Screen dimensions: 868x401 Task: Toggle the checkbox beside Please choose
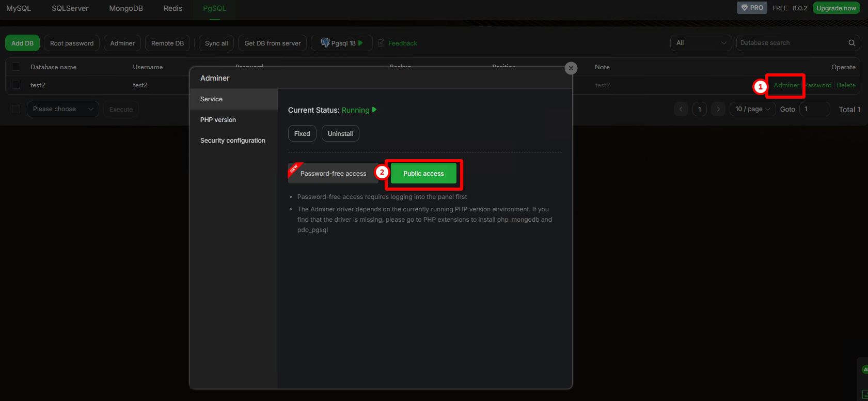coord(16,109)
